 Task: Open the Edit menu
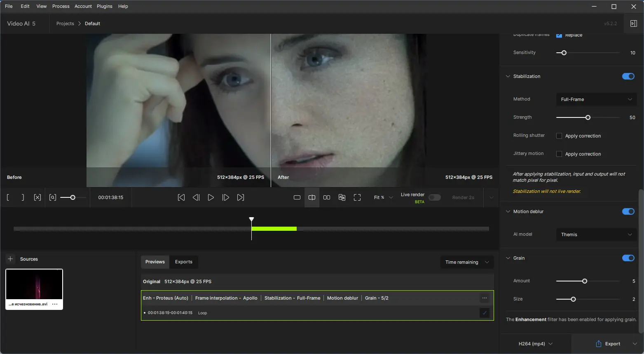tap(25, 6)
